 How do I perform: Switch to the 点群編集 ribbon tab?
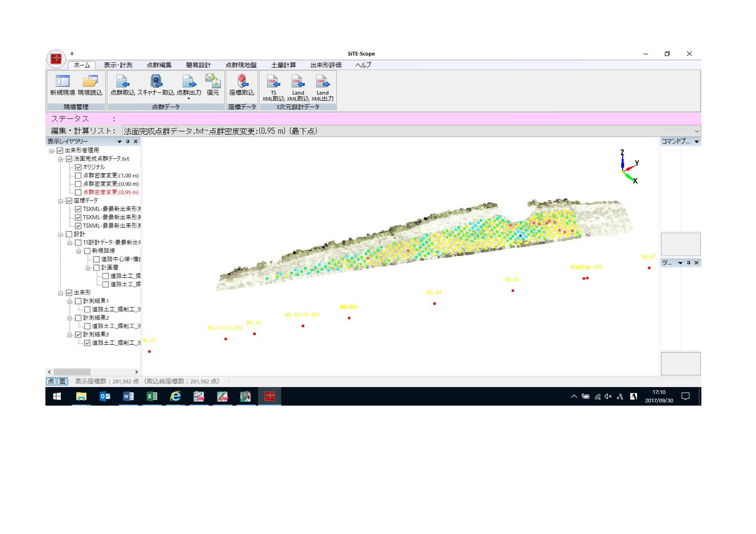coord(159,65)
